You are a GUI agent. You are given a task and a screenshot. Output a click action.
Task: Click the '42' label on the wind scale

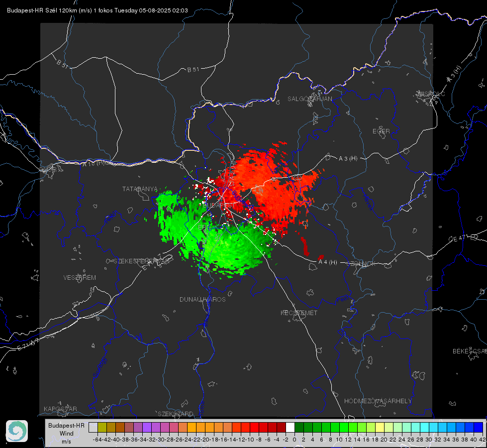tap(482, 440)
